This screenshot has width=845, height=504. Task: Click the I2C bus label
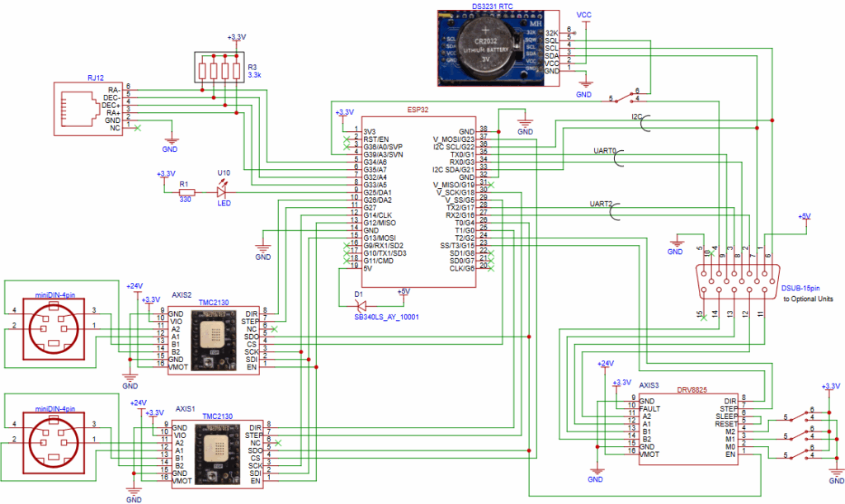[636, 116]
